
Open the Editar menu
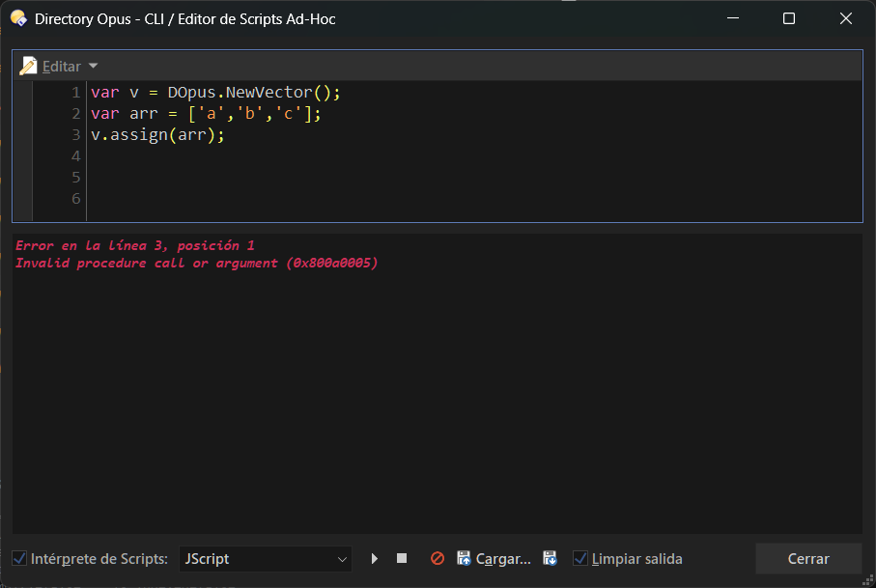62,66
